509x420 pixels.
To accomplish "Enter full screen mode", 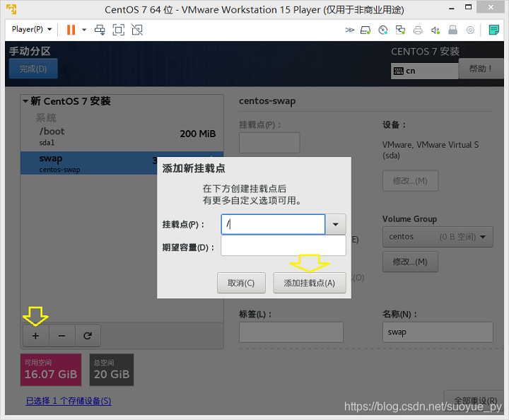I will [x=119, y=30].
